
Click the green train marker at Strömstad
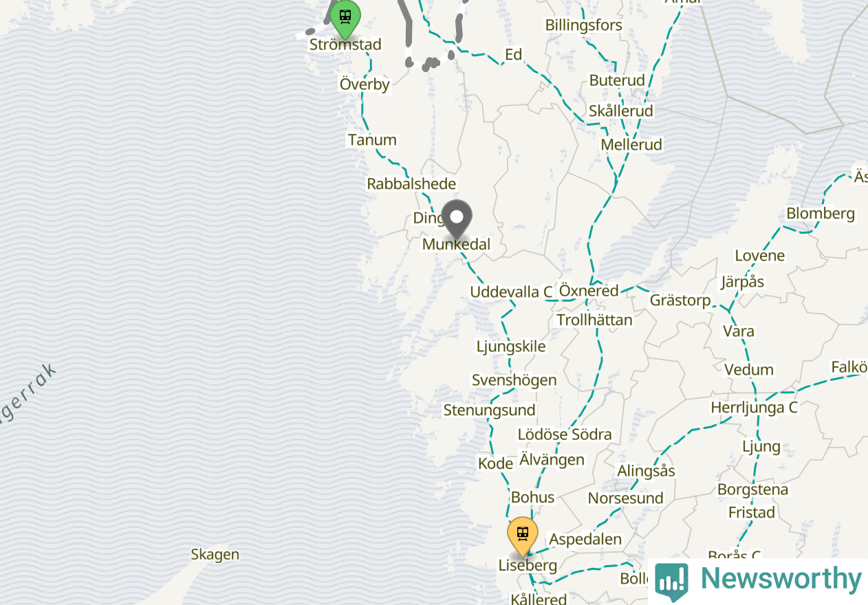click(345, 18)
